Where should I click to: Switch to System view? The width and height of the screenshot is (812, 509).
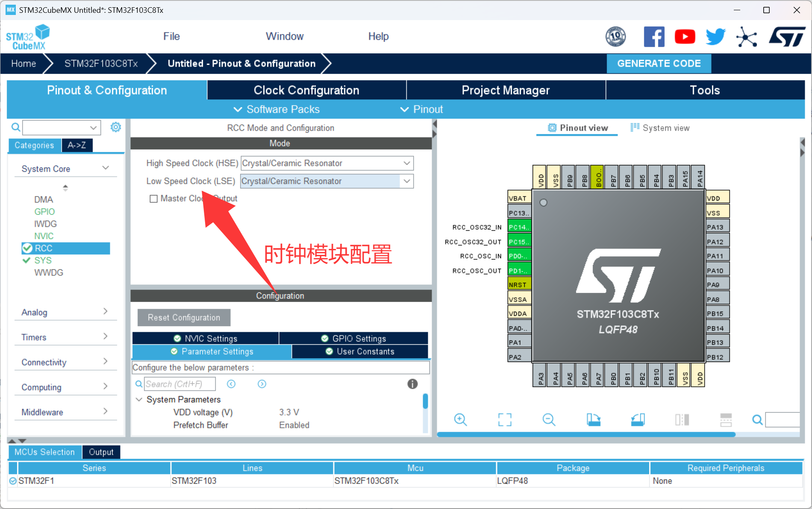660,128
